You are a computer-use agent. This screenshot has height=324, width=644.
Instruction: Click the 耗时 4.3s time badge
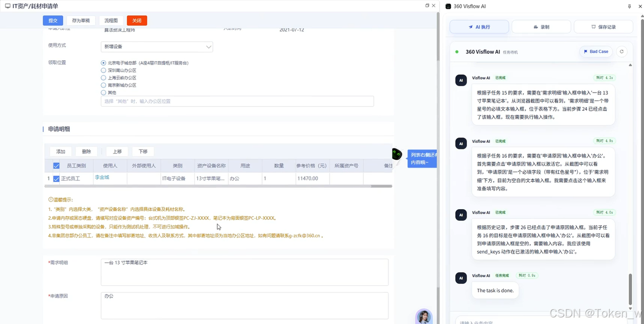604,78
